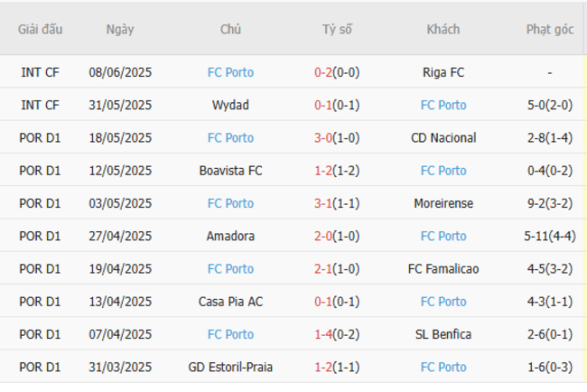The height and width of the screenshot is (392, 587).
Task: Open the 3-0 score against CD Nacional
Action: click(x=326, y=138)
